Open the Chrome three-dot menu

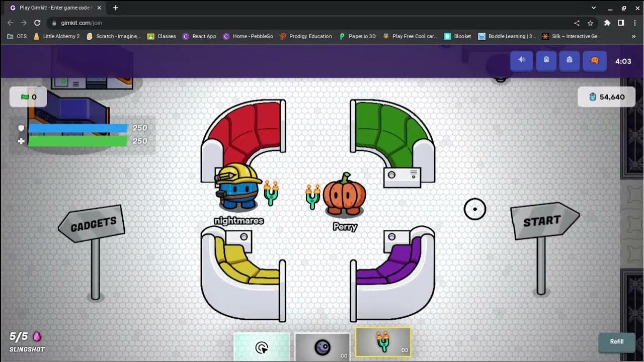coord(634,23)
